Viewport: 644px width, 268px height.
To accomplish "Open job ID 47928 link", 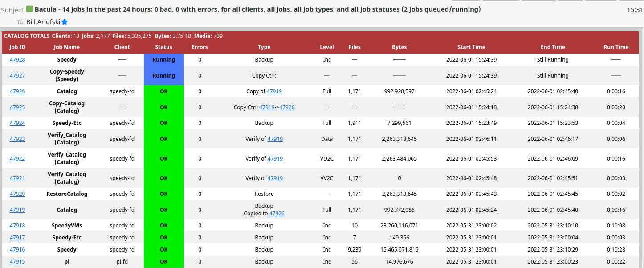I will [x=17, y=60].
